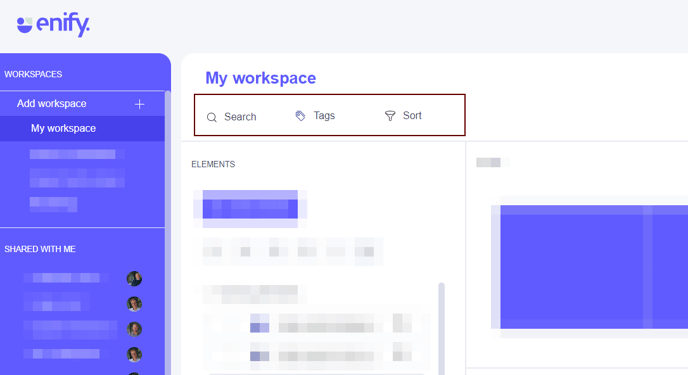This screenshot has width=688, height=375.
Task: Click the blurred purple button under ELEMENTS
Action: pyautogui.click(x=250, y=209)
